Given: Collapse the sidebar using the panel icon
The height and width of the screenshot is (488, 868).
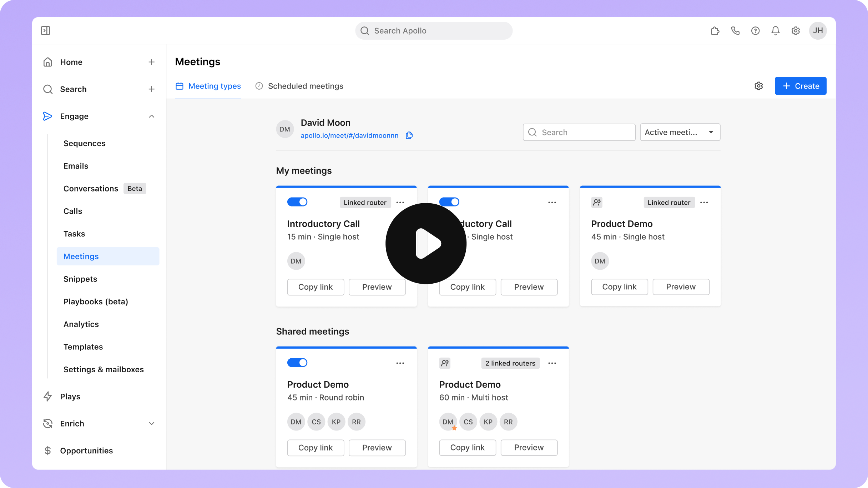Looking at the screenshot, I should pyautogui.click(x=46, y=30).
